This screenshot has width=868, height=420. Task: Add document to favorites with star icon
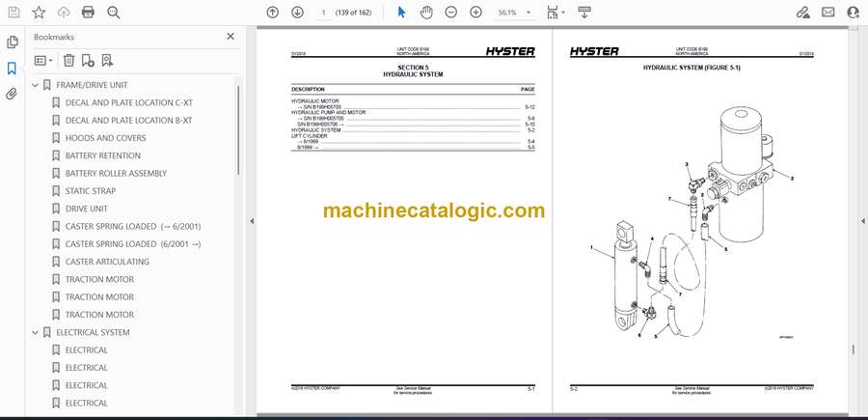[x=39, y=13]
